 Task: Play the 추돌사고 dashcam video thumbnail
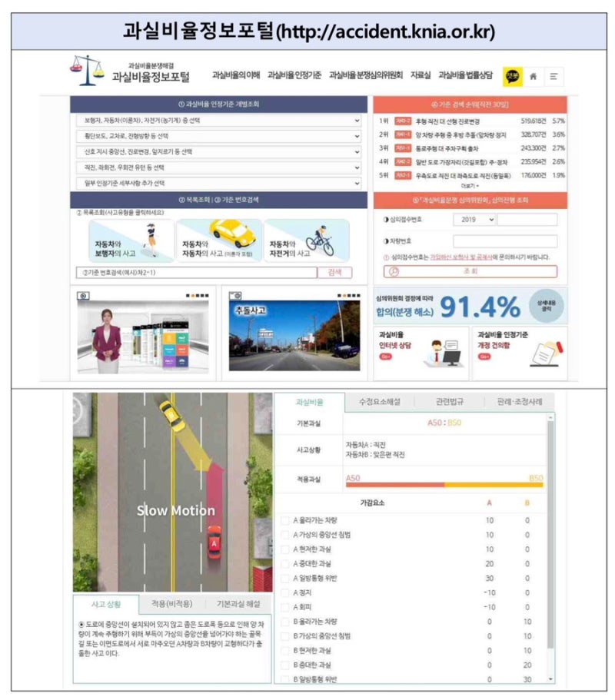294,335
